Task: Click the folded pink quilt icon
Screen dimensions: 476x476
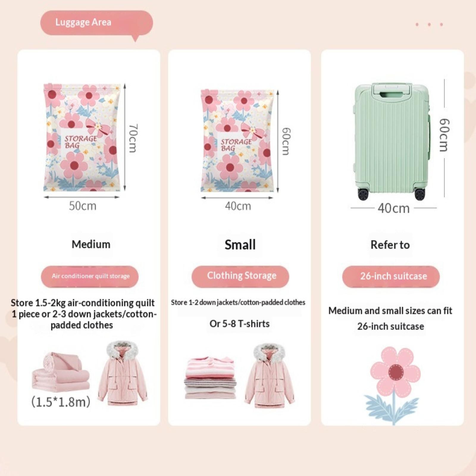Action: (61, 372)
